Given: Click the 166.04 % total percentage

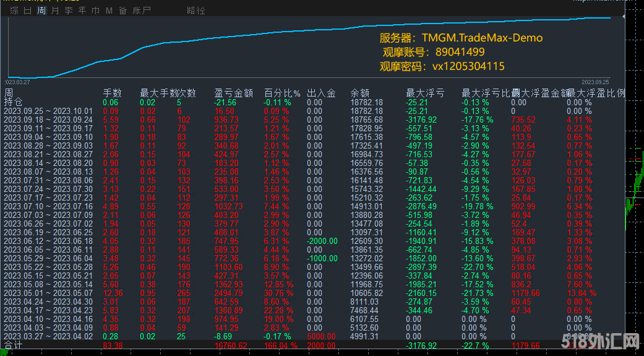Looking at the screenshot, I should [280, 345].
